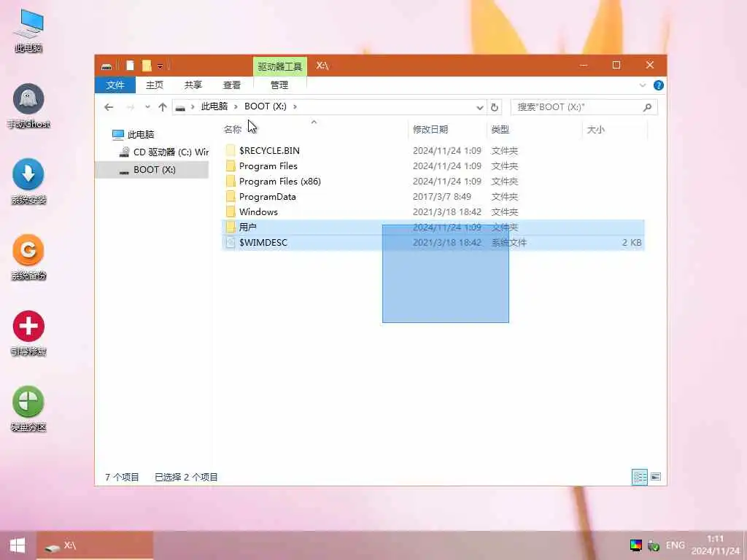
Task: Switch to the 管理 ribbon tab
Action: [x=279, y=85]
